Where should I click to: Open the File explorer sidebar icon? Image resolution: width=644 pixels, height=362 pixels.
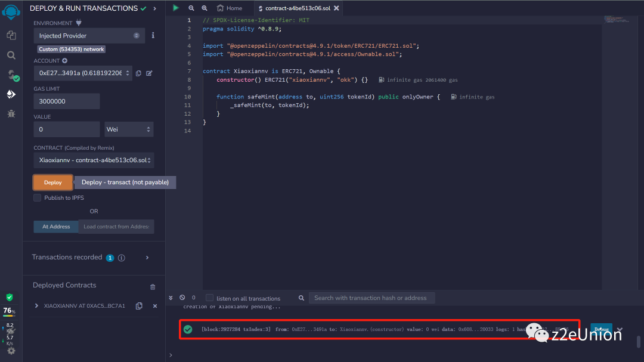(11, 36)
